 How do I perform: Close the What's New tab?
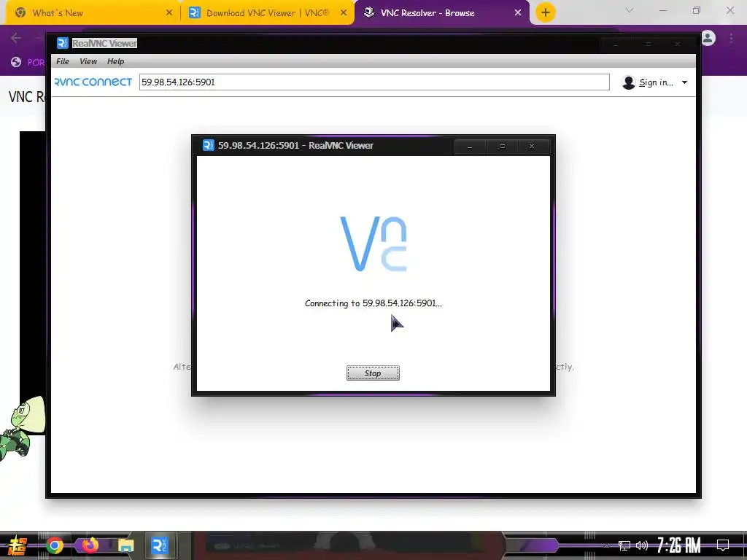169,13
